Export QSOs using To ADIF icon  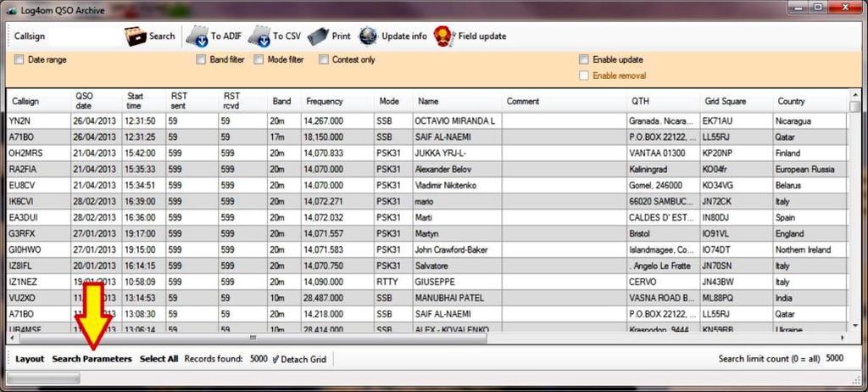pos(197,36)
